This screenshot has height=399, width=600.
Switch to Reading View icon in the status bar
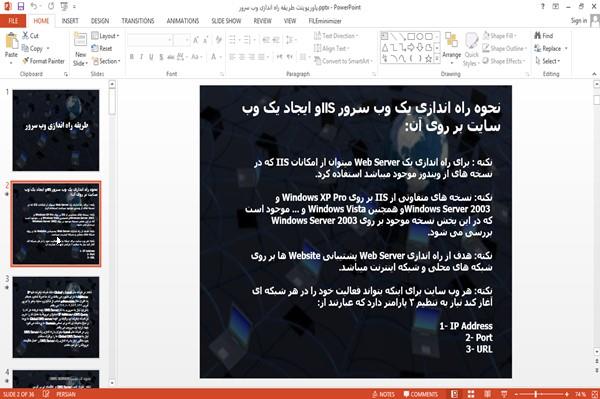[x=488, y=394]
